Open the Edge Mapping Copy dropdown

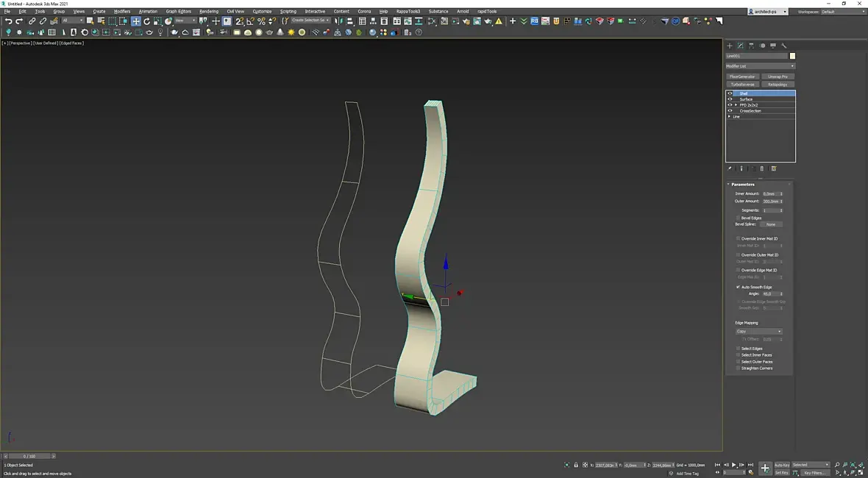pyautogui.click(x=759, y=331)
